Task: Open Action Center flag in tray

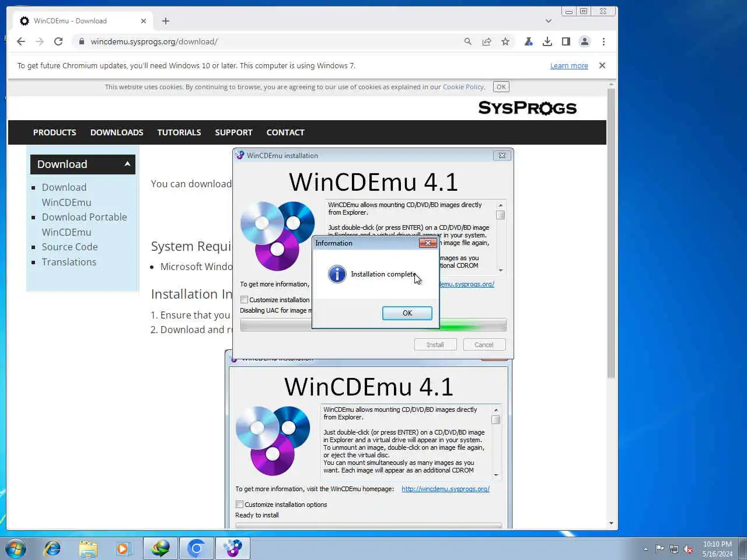Action: (659, 549)
